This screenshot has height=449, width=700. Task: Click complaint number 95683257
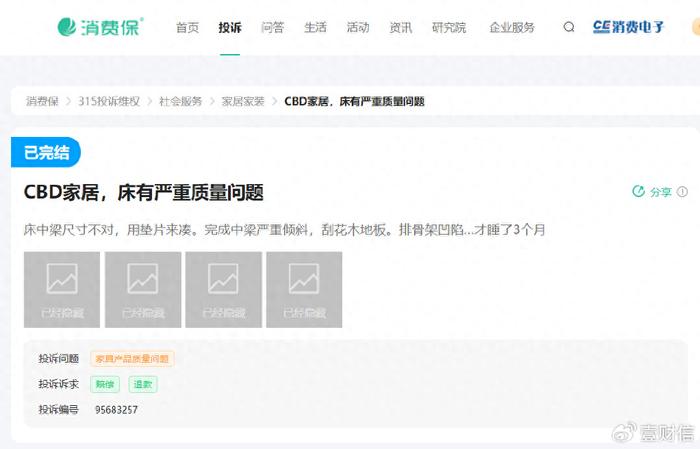pyautogui.click(x=116, y=410)
